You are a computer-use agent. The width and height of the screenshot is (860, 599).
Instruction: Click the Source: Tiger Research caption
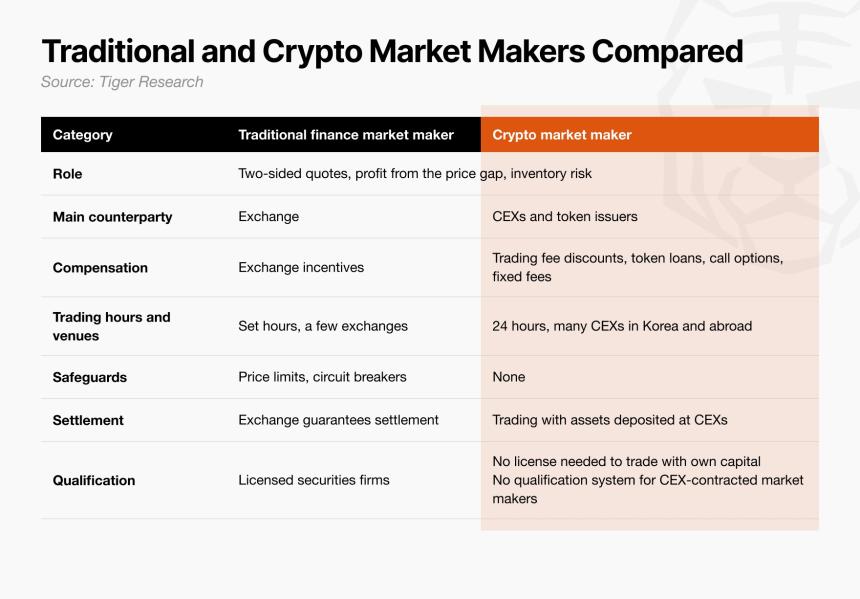(x=122, y=82)
